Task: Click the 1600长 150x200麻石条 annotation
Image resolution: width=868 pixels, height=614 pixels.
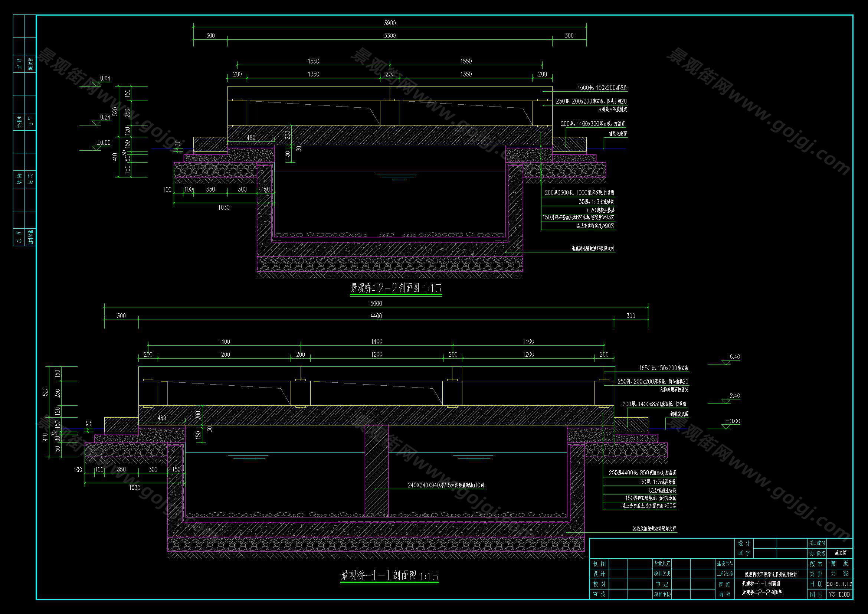Action: (x=602, y=88)
